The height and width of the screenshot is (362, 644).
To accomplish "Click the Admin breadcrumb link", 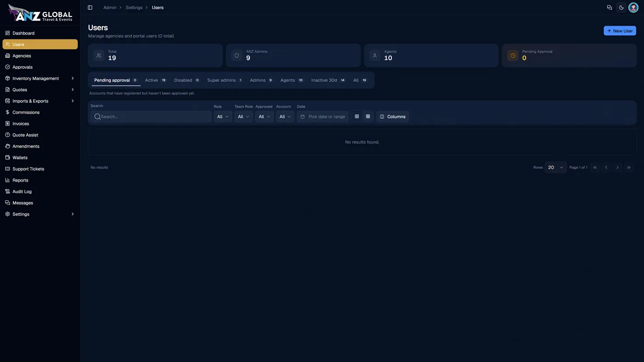I will point(110,7).
